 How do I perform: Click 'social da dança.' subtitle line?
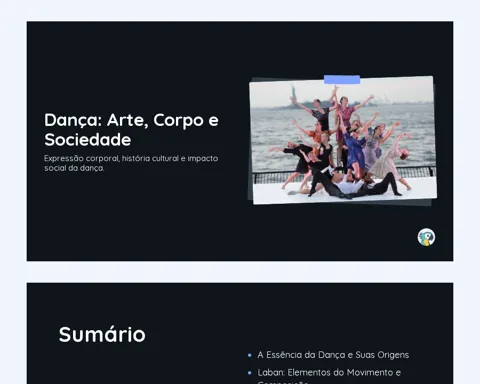point(74,168)
